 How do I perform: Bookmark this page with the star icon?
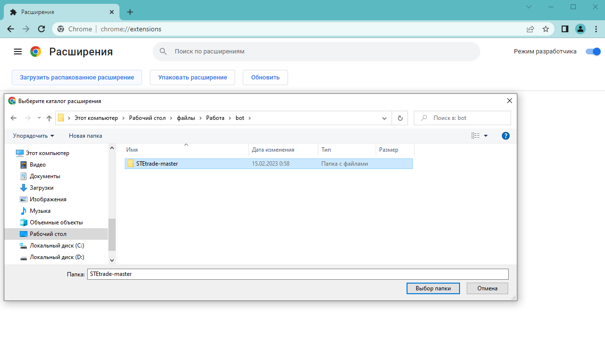point(546,29)
